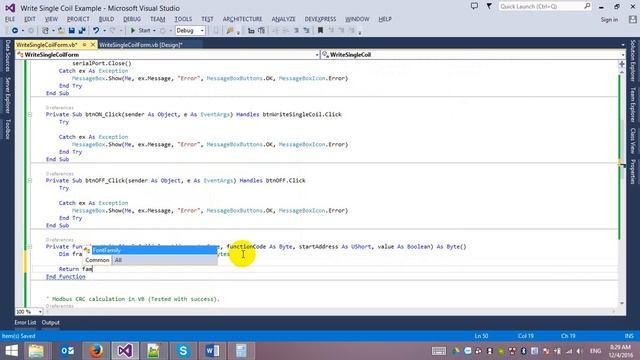The width and height of the screenshot is (640, 360).
Task: Open the Properties side panel
Action: (x=632, y=172)
